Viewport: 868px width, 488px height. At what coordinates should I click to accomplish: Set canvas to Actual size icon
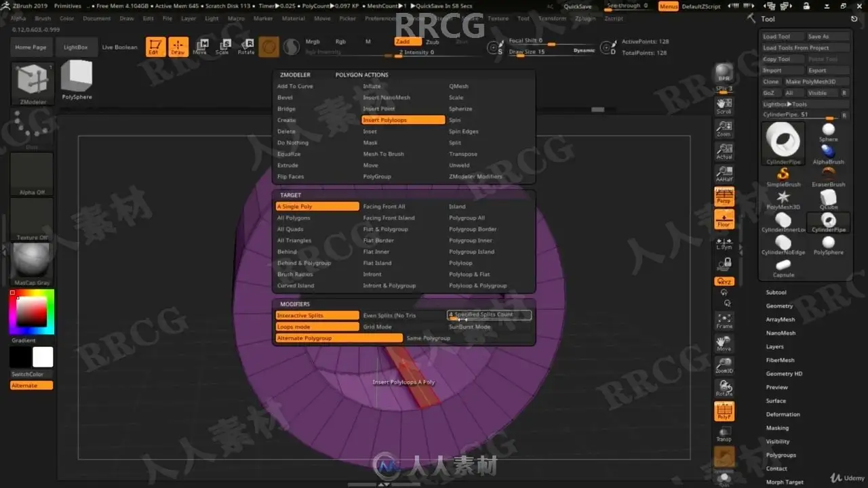[724, 151]
